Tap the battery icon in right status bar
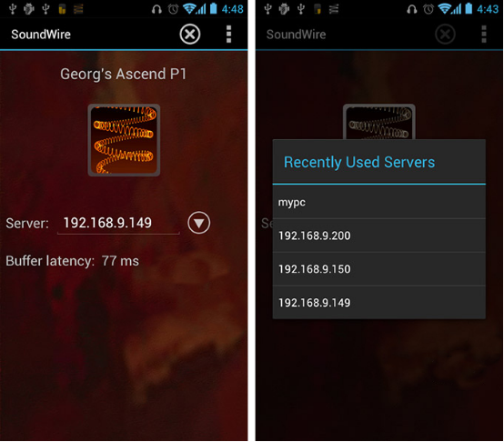Screen dimensions: 504x442 [x=469, y=8]
